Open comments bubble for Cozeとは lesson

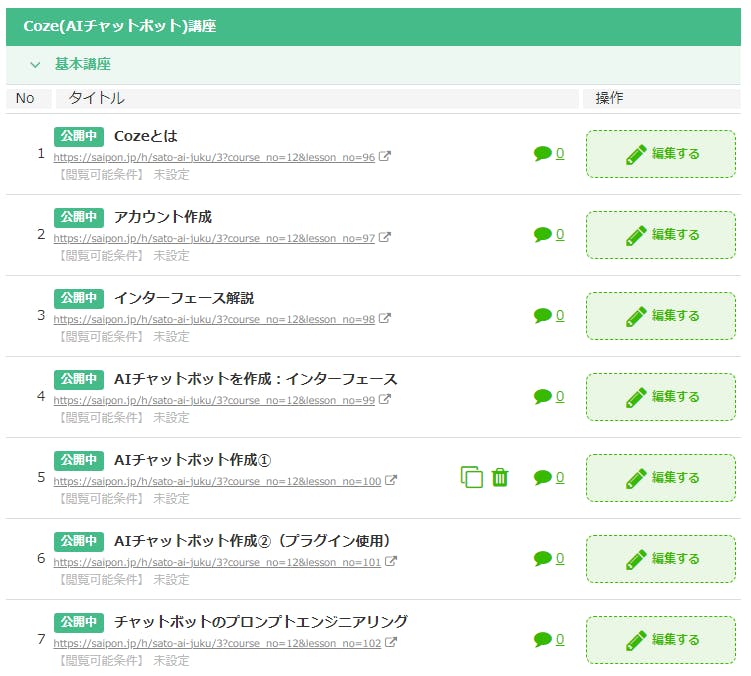click(543, 153)
